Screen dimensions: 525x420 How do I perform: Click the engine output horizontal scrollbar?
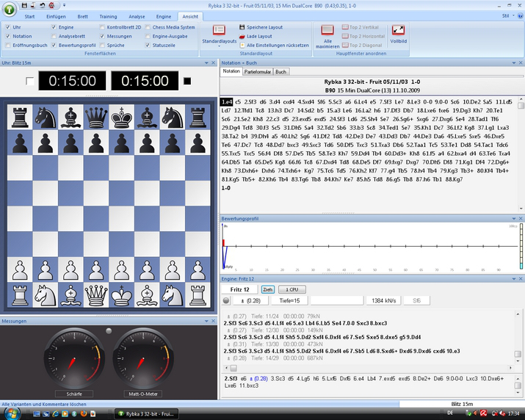tap(368, 368)
